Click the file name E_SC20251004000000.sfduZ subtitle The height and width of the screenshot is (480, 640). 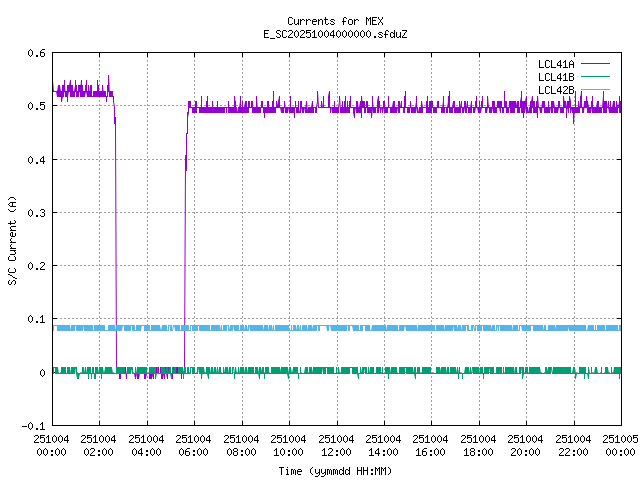click(335, 34)
